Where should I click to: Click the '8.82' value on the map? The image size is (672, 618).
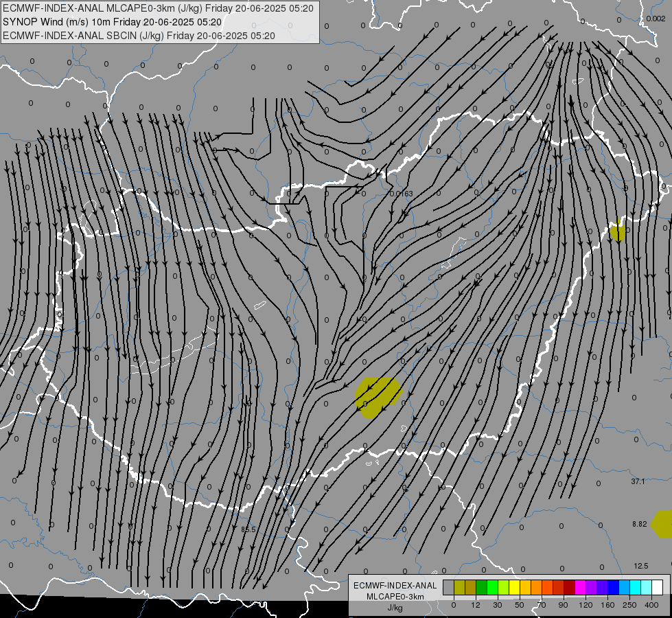(640, 524)
